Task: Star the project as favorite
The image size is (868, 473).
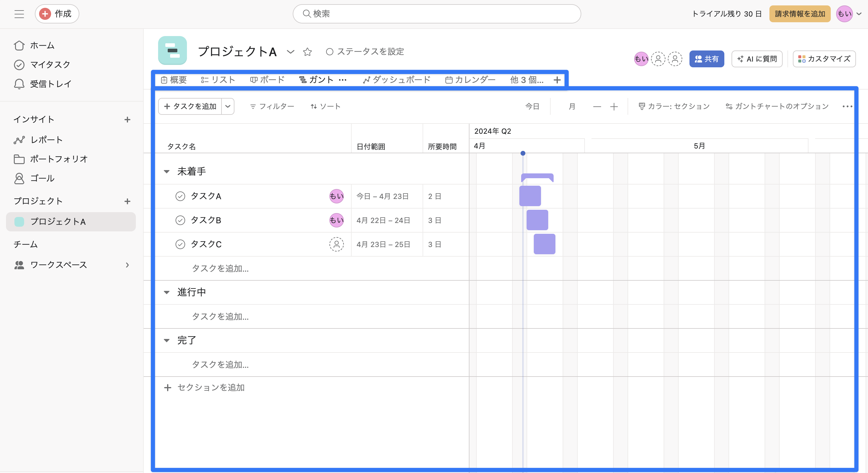Action: coord(307,52)
